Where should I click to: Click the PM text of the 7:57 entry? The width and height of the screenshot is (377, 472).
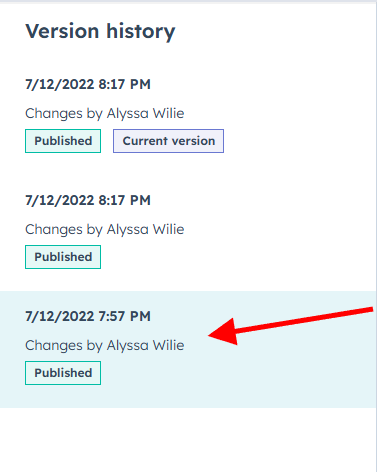click(x=140, y=316)
